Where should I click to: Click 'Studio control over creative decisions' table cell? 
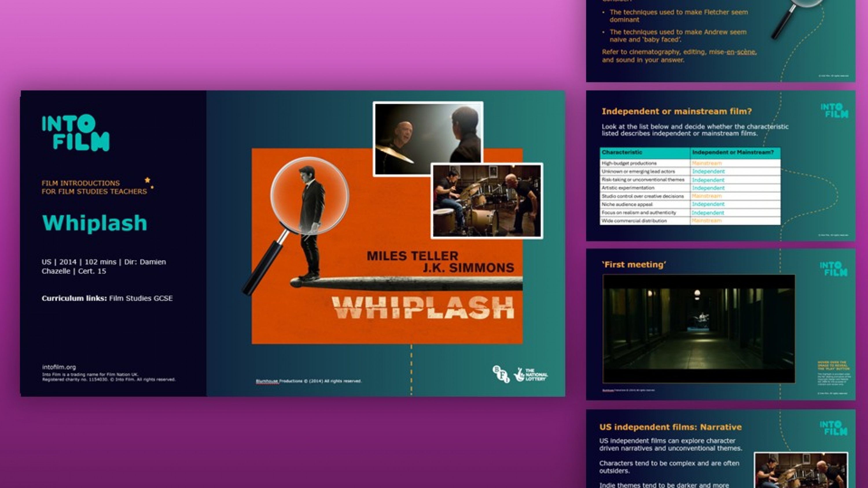645,196
